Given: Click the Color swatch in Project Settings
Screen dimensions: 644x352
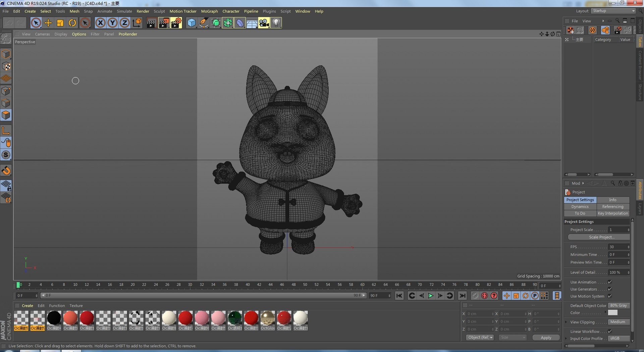Looking at the screenshot, I should (613, 313).
